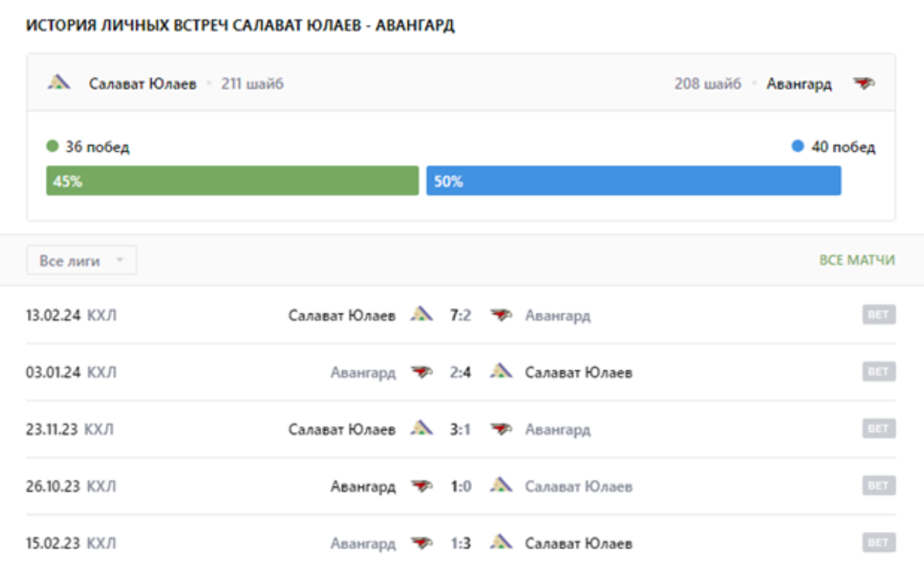Click Salavat Yulaev logo in 15.02.23 match
Image resolution: width=924 pixels, height=570 pixels.
[x=501, y=543]
